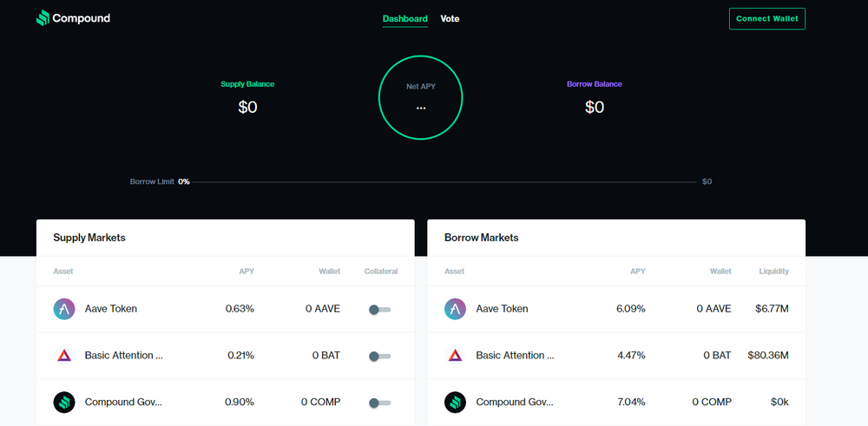This screenshot has width=868, height=426.
Task: Click Collateral column header
Action: click(x=381, y=272)
